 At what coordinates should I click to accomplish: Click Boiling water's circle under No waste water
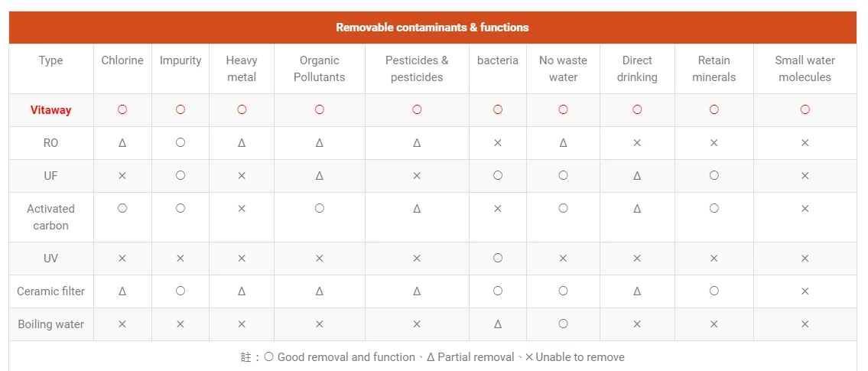pos(563,324)
